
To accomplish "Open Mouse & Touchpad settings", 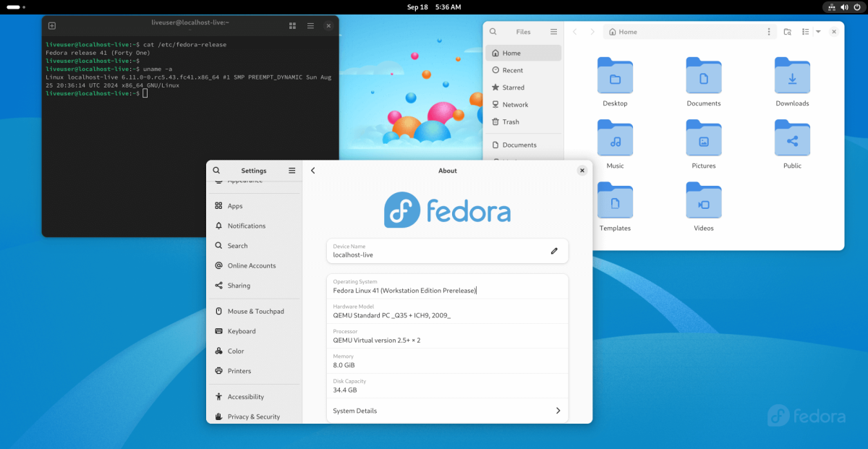I will pyautogui.click(x=254, y=311).
